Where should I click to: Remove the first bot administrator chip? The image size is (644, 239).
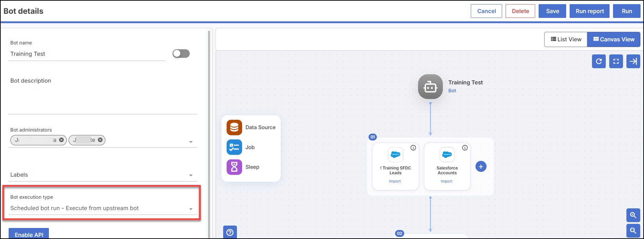click(61, 140)
